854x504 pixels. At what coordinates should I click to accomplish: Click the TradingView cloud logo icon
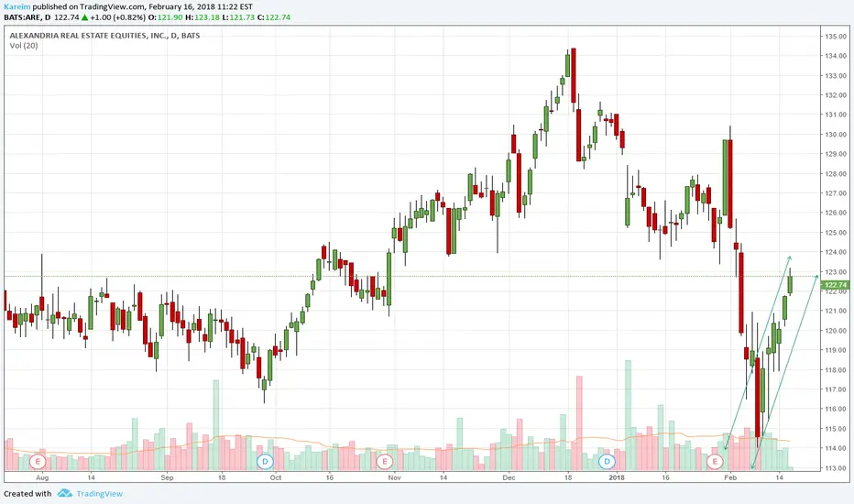(65, 493)
